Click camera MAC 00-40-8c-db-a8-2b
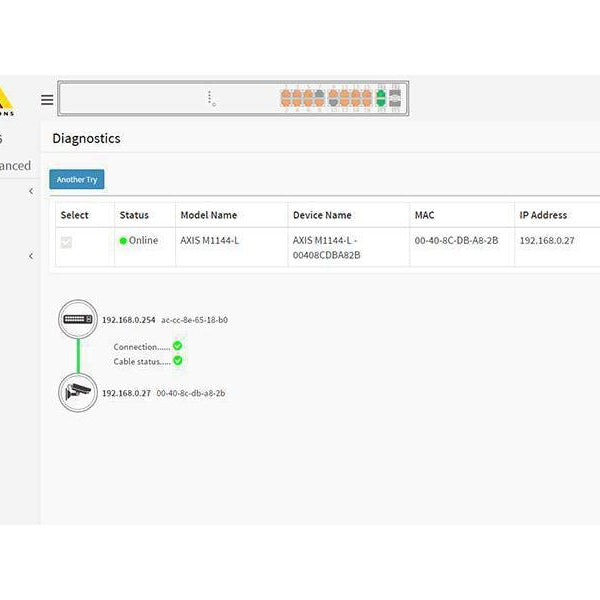The height and width of the screenshot is (600, 600). pyautogui.click(x=191, y=393)
